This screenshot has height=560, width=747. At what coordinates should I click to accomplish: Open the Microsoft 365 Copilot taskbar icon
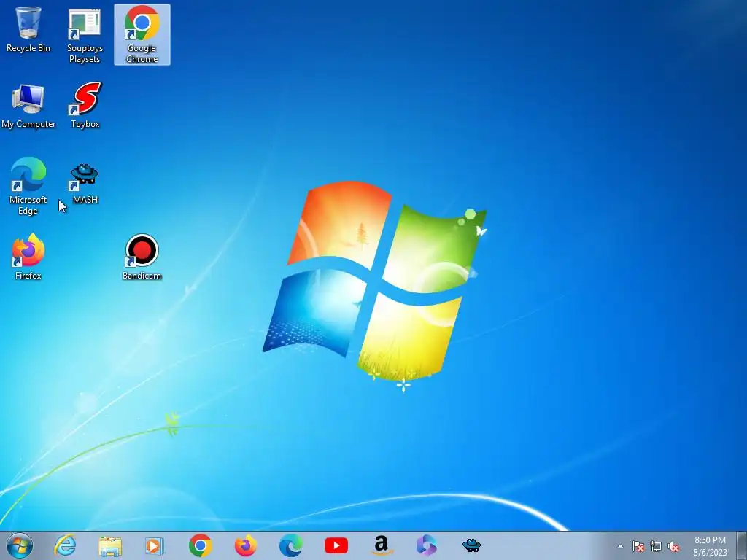click(x=426, y=545)
